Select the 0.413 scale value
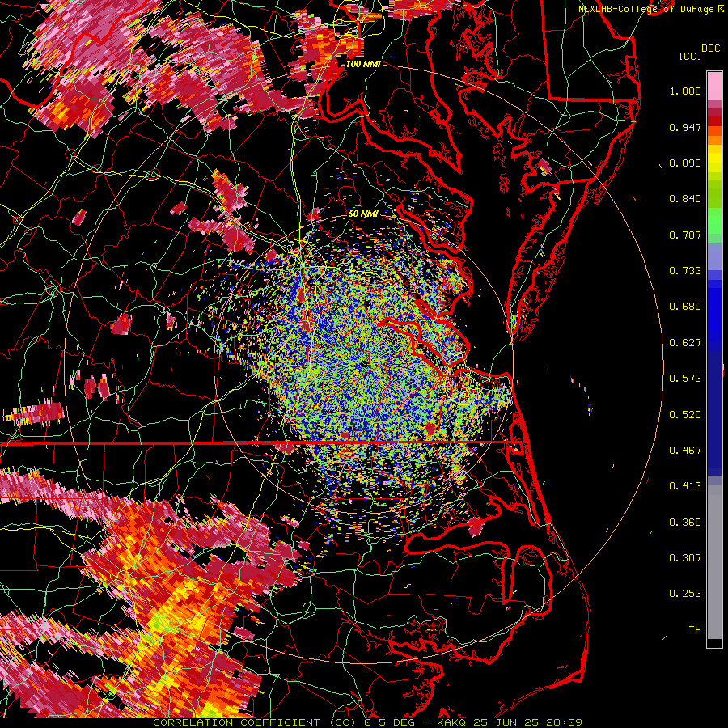The image size is (728, 728). point(685,486)
